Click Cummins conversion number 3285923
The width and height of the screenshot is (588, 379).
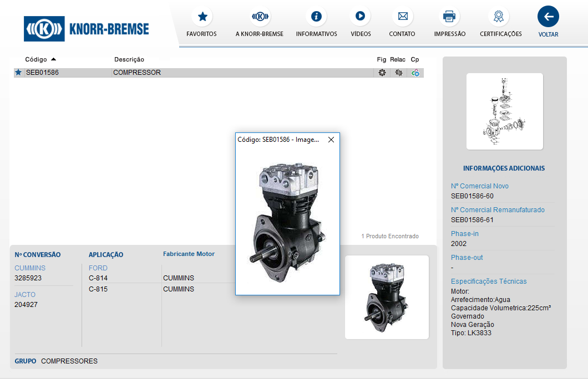point(28,278)
